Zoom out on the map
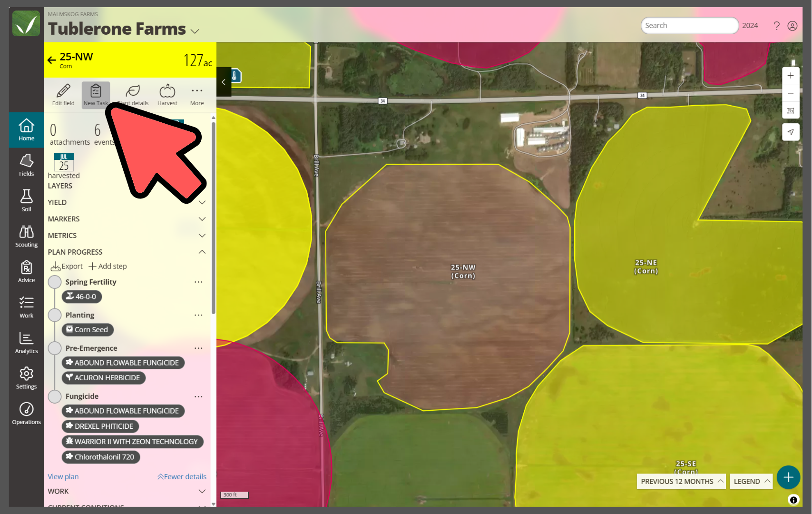Screen dimensions: 812x514 tap(791, 93)
